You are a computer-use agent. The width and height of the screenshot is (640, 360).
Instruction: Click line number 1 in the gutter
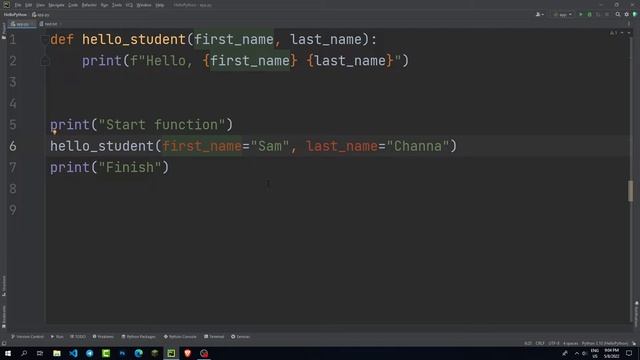coord(13,40)
